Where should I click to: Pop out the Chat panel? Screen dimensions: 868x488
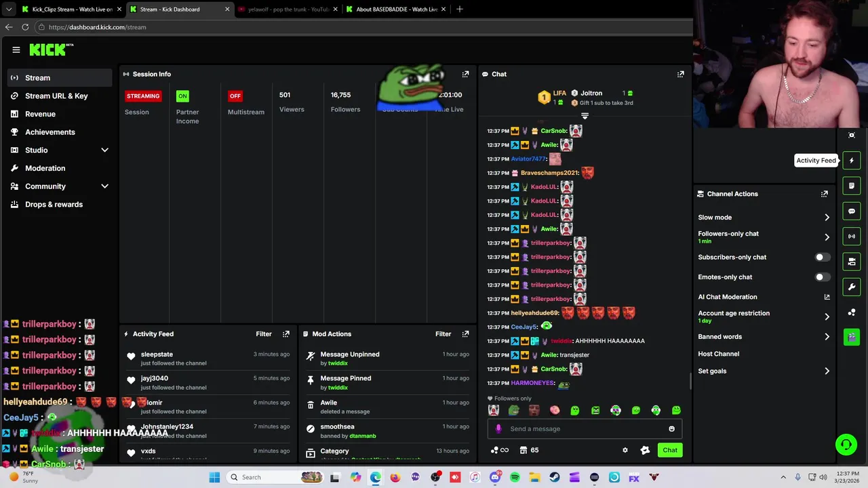[x=681, y=74]
